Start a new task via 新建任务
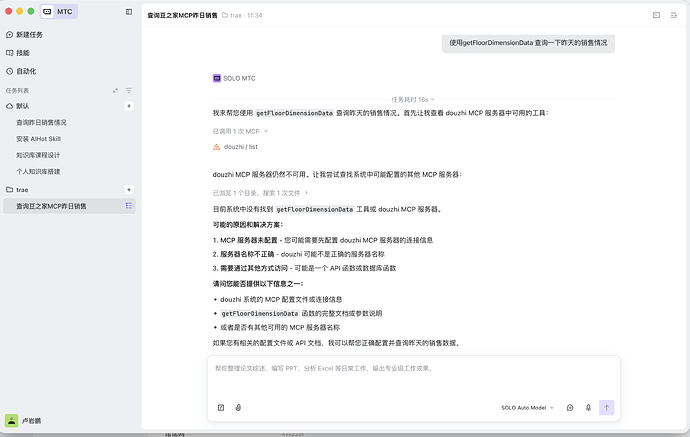 point(24,34)
